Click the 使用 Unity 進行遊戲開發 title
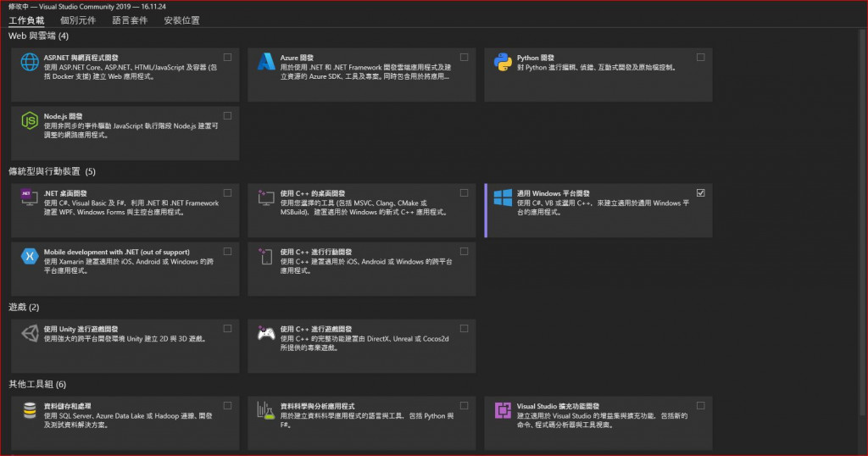 [81, 329]
